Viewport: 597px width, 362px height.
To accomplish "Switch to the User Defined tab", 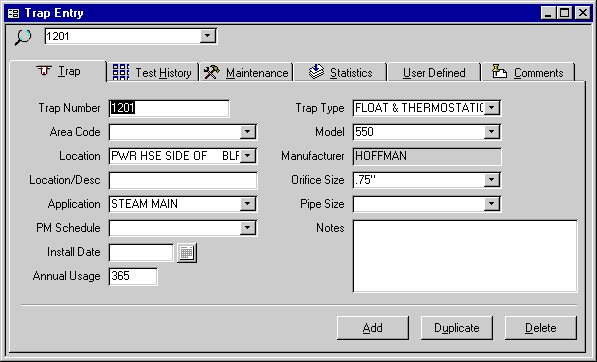I will click(434, 72).
